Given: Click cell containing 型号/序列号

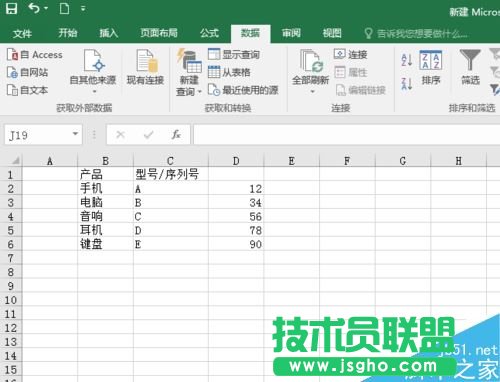Looking at the screenshot, I should pos(171,174).
